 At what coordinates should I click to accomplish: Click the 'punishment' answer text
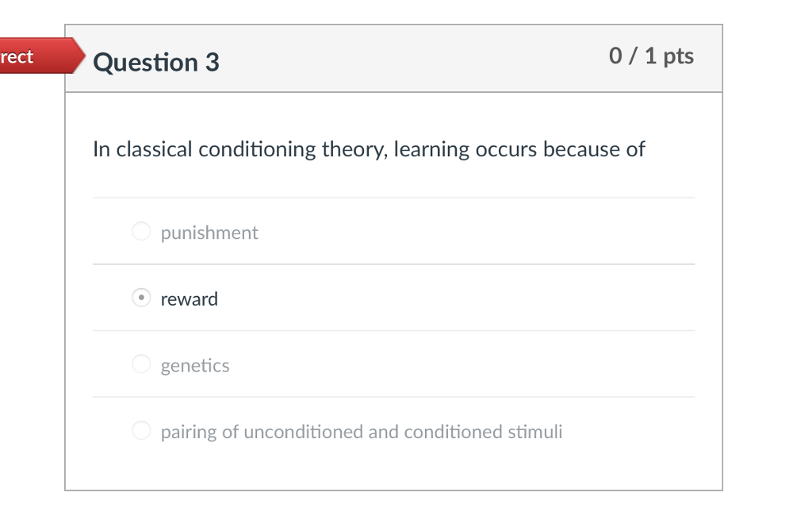(209, 233)
